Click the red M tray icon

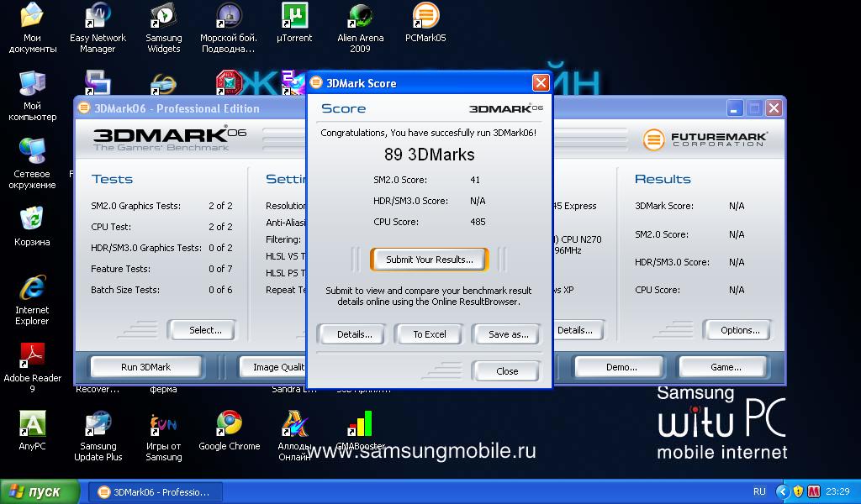813,491
